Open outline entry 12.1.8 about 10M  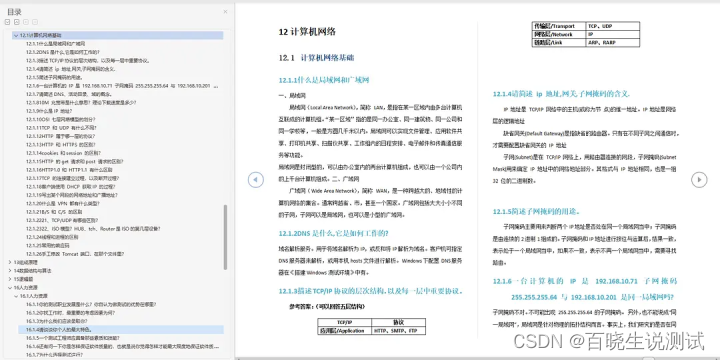pos(81,102)
